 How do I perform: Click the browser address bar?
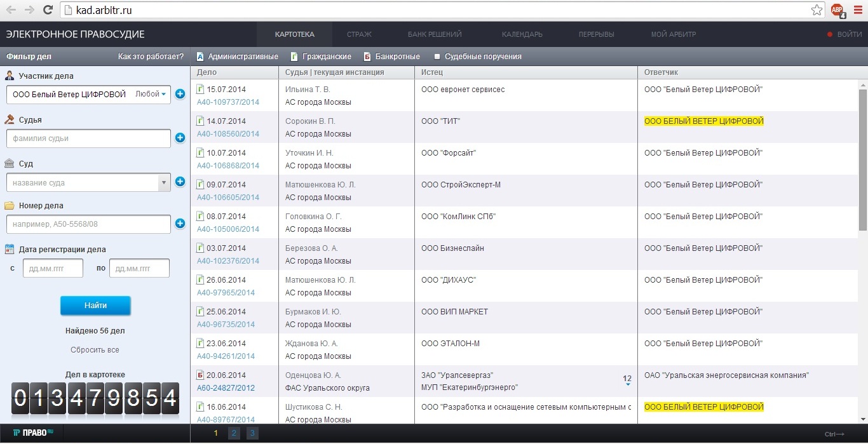443,10
